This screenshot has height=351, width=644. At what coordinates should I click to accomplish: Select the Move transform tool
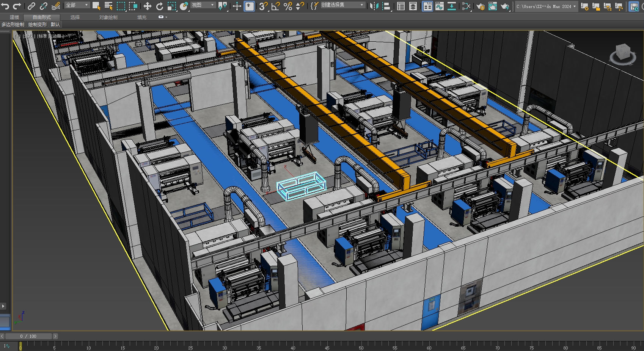147,6
